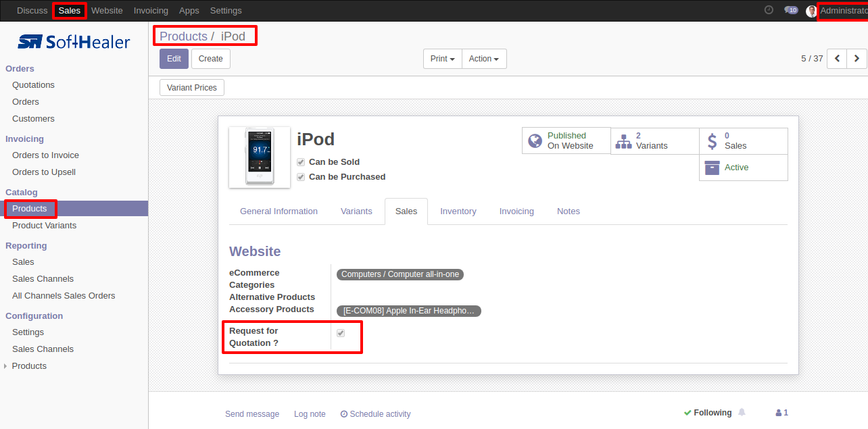Click the Computers / Computer all-in-one tag

(x=400, y=274)
